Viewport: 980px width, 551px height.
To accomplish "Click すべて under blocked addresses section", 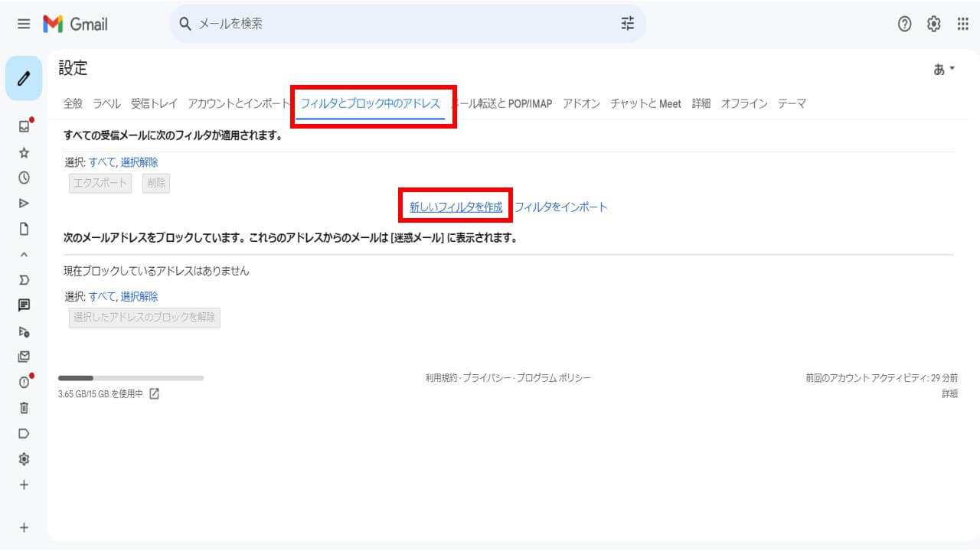I will pos(102,296).
